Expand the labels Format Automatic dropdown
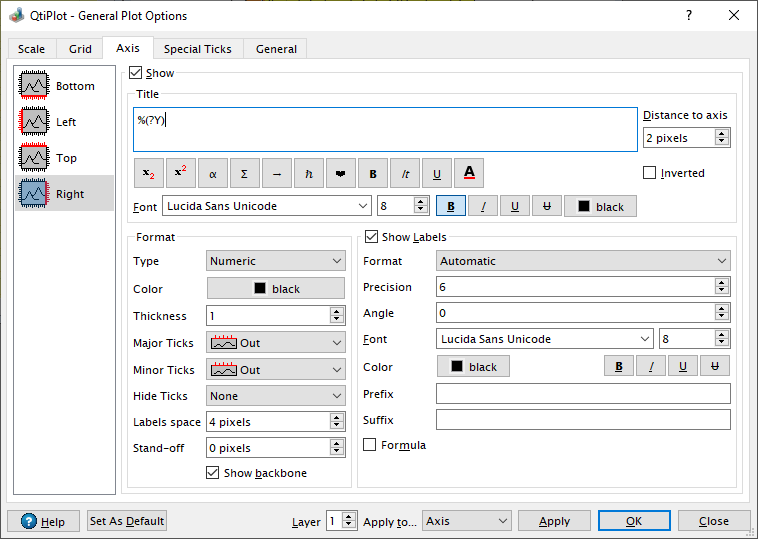Image resolution: width=758 pixels, height=539 pixels. (x=583, y=261)
